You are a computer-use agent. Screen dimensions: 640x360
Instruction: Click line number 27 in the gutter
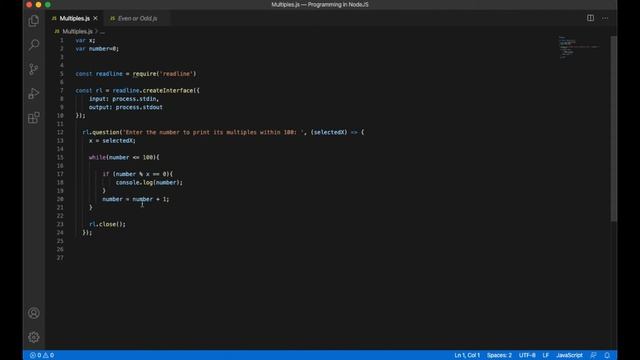60,258
